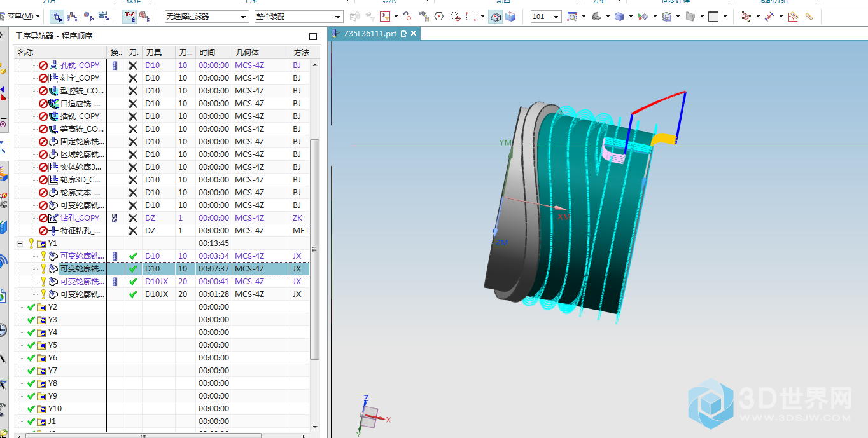Toggle the toolpath display icon

[x=129, y=17]
